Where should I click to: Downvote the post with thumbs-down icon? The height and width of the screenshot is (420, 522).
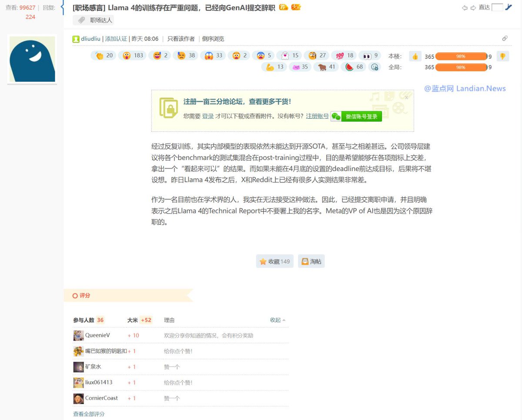click(x=503, y=56)
